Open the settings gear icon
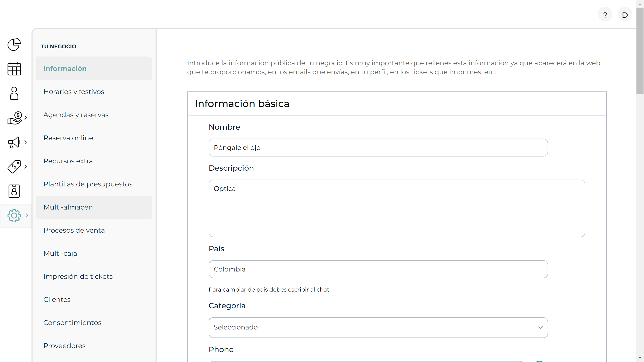This screenshot has width=644, height=362. (x=14, y=215)
